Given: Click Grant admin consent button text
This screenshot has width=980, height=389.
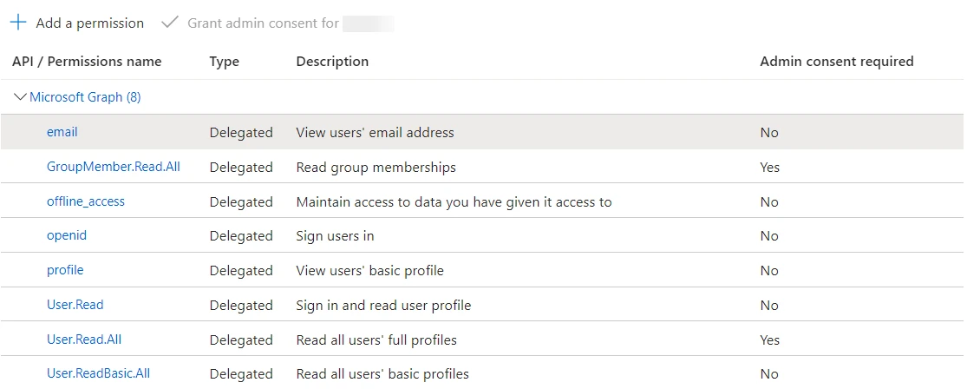Looking at the screenshot, I should point(263,23).
